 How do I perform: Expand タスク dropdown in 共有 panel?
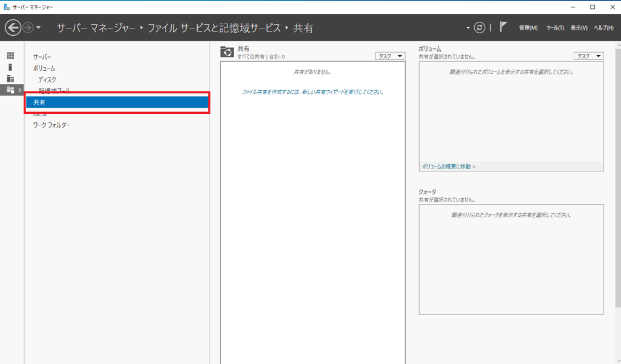390,56
